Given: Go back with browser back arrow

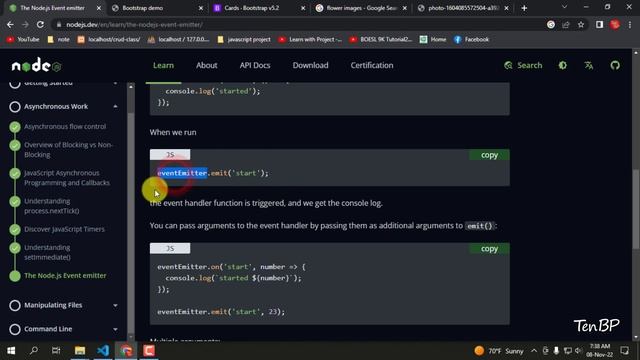Looking at the screenshot, I should point(10,24).
